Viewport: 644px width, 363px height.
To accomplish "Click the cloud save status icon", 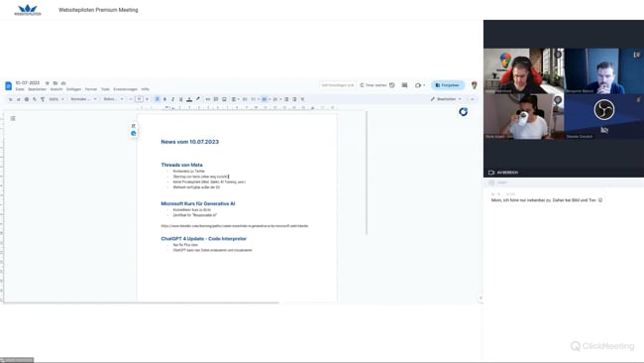I will coord(63,83).
